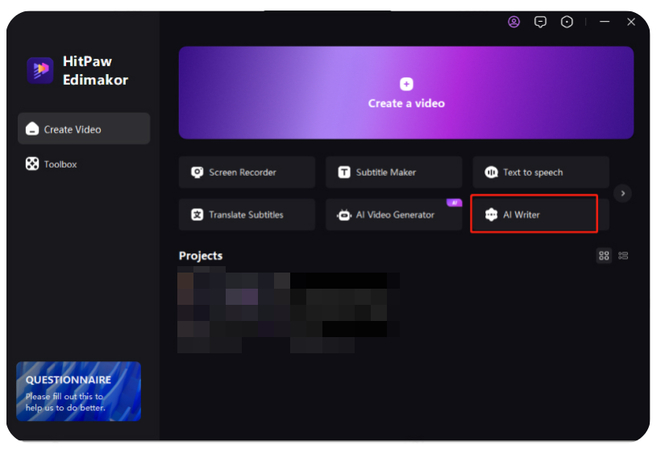665x450 pixels.
Task: Click the Text to speech waveform icon
Action: click(491, 172)
